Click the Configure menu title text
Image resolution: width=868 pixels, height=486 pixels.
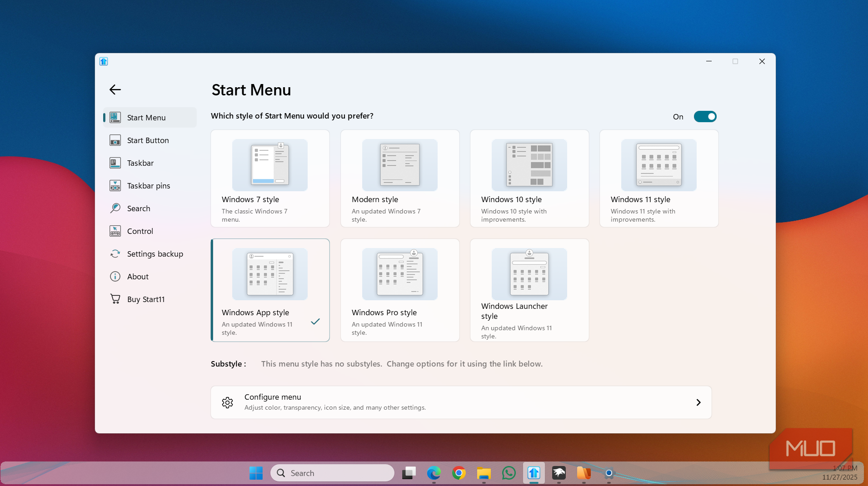(x=273, y=397)
